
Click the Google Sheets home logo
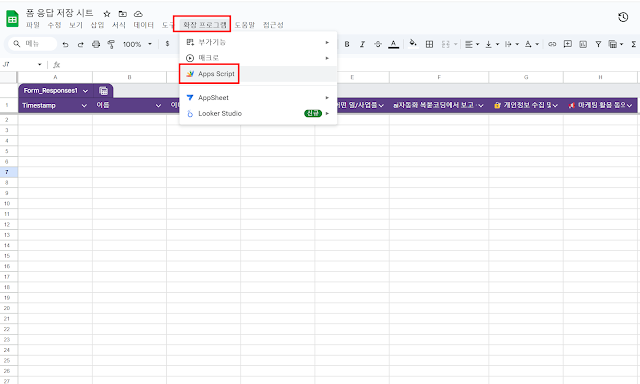tap(12, 19)
